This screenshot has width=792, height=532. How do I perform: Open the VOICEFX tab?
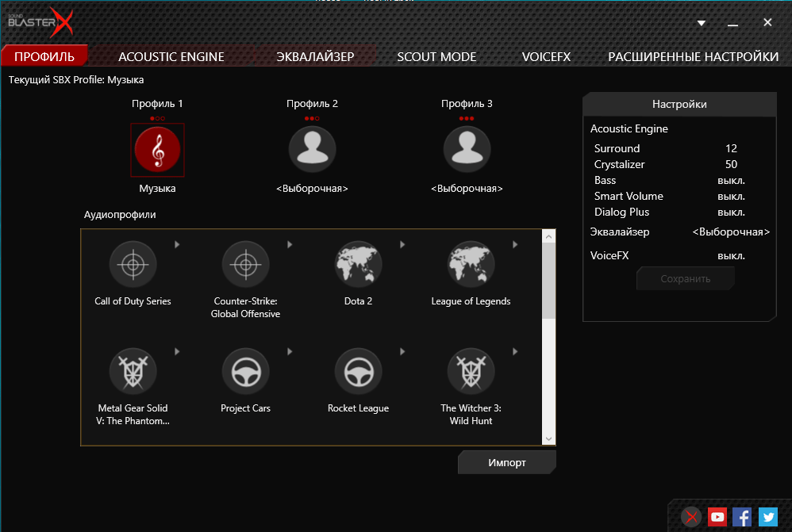click(546, 56)
